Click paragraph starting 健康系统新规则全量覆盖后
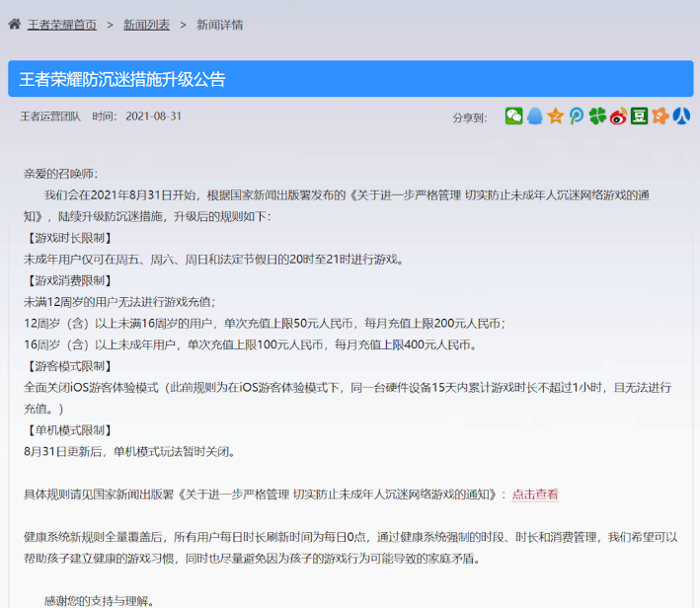700x608 pixels. click(x=350, y=547)
